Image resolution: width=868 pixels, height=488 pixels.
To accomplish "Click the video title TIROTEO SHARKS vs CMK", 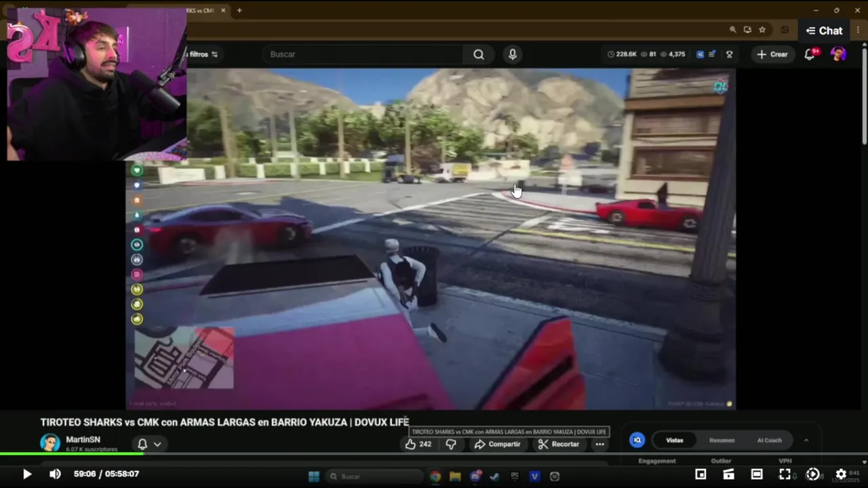I will (x=224, y=422).
